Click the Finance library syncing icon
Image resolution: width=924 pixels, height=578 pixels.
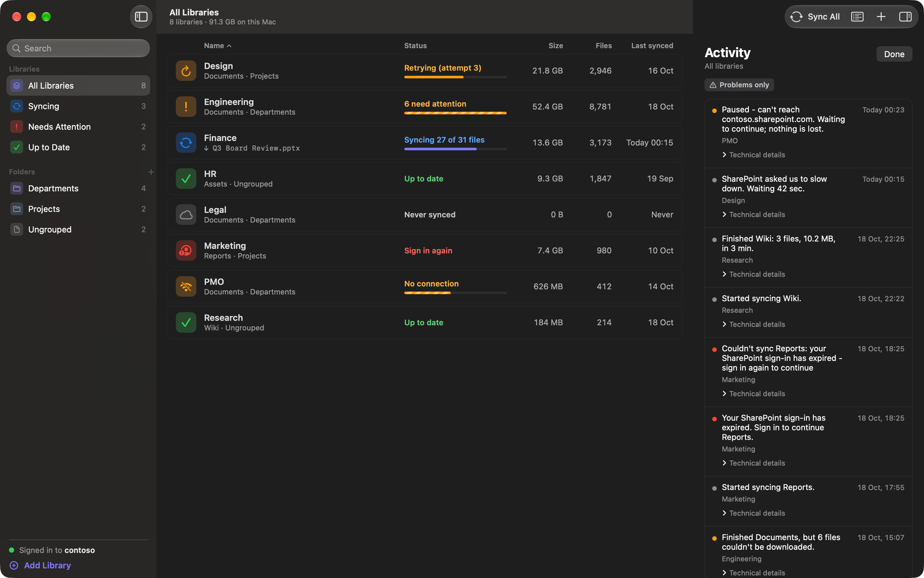click(x=186, y=143)
